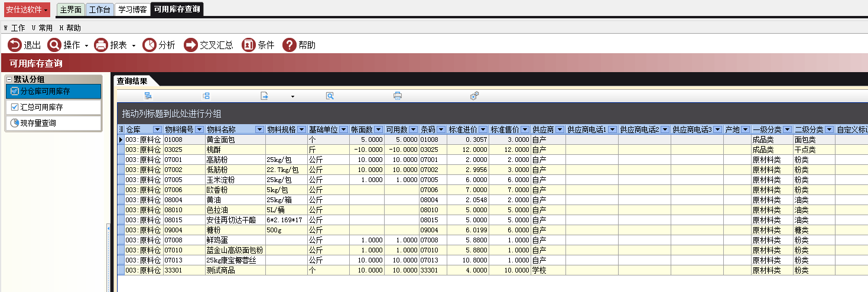Toggle the 分仓库可用库存 checkbox
The width and height of the screenshot is (868, 292).
pyautogui.click(x=15, y=91)
